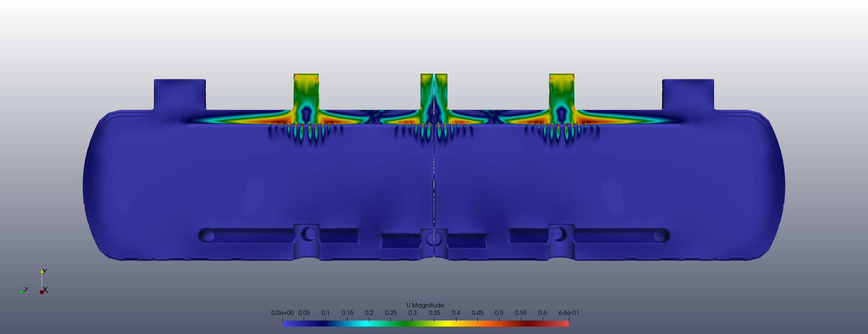Click the 0.25 legend tick label

coord(391,313)
